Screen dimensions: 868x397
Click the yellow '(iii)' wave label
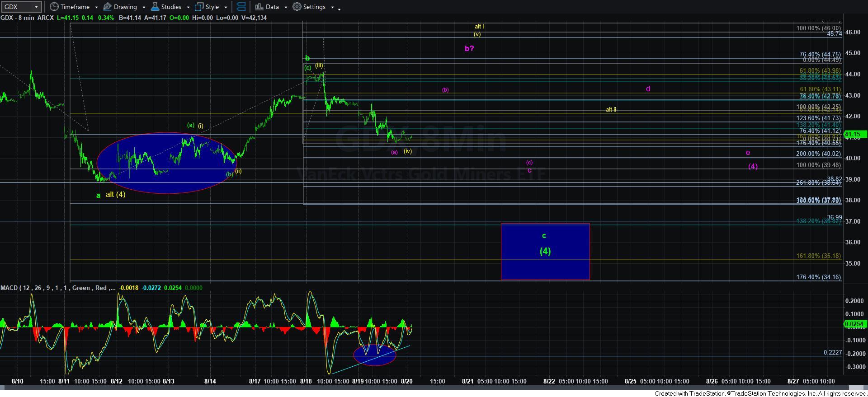click(319, 65)
